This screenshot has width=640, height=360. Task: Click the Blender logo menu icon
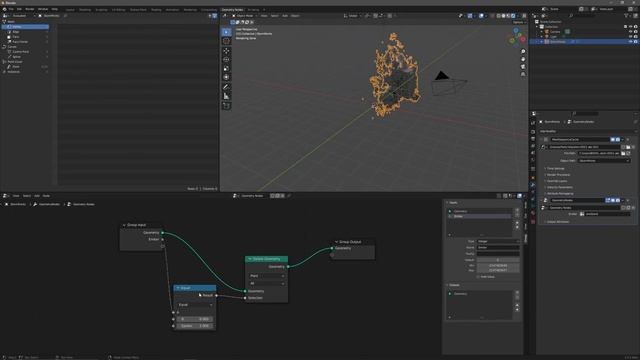4,9
